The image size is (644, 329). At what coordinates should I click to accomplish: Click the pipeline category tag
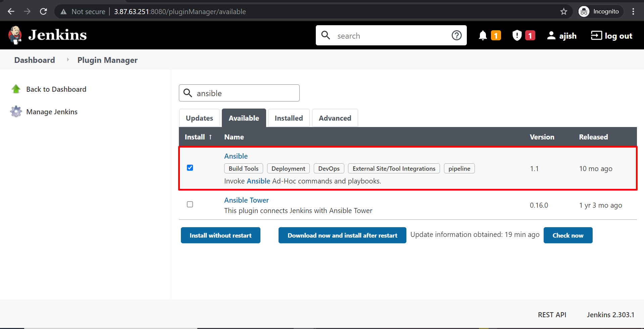click(459, 168)
